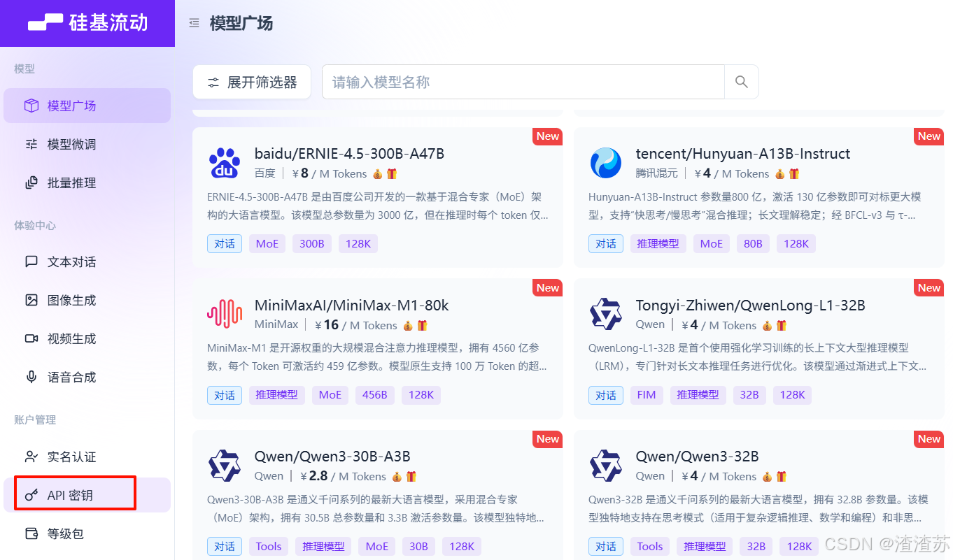The width and height of the screenshot is (953, 560).
Task: Click 30B tag on Qwen3-30B-A3B card
Action: (x=419, y=546)
